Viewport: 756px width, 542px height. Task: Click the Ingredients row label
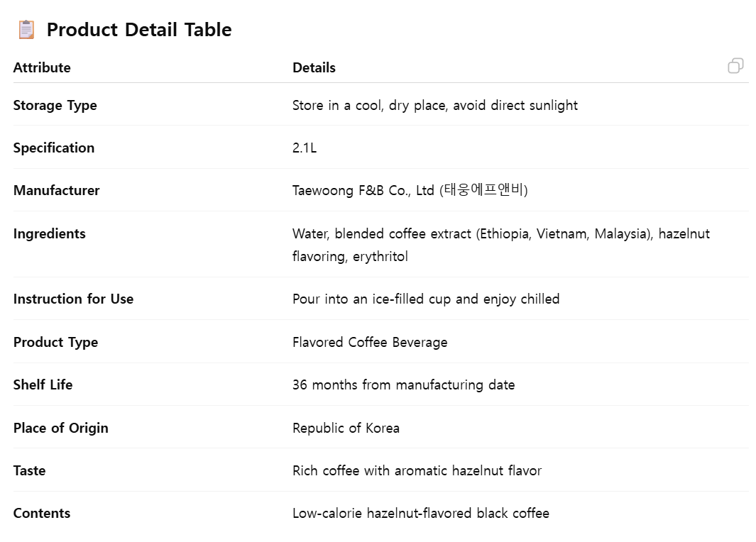click(49, 233)
